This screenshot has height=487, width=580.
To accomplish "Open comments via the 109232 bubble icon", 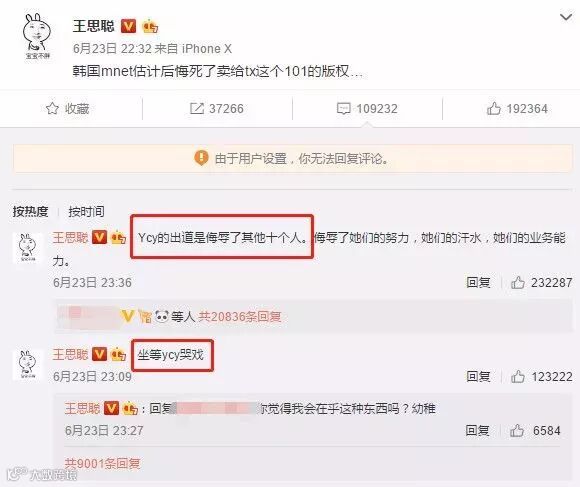I will [344, 109].
